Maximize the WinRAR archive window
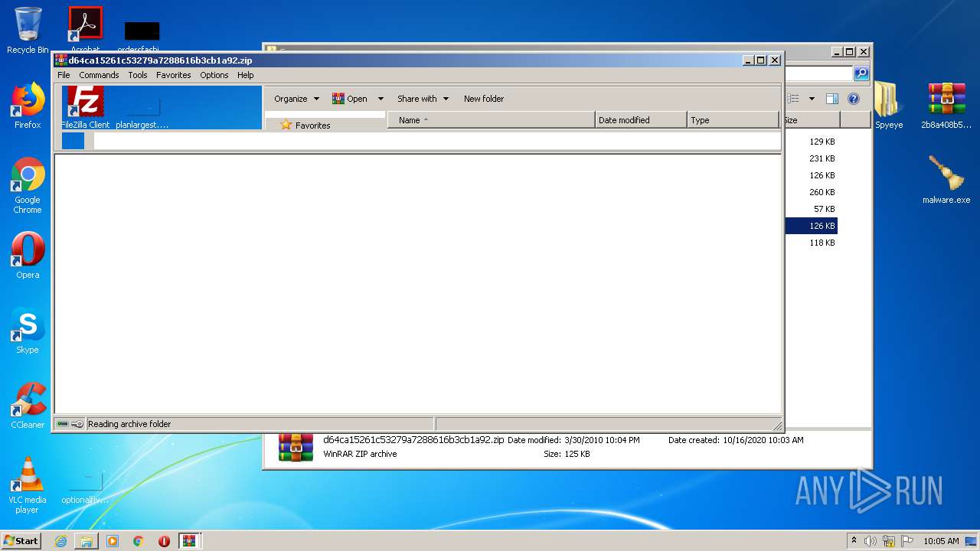The height and width of the screenshot is (551, 980). (760, 60)
